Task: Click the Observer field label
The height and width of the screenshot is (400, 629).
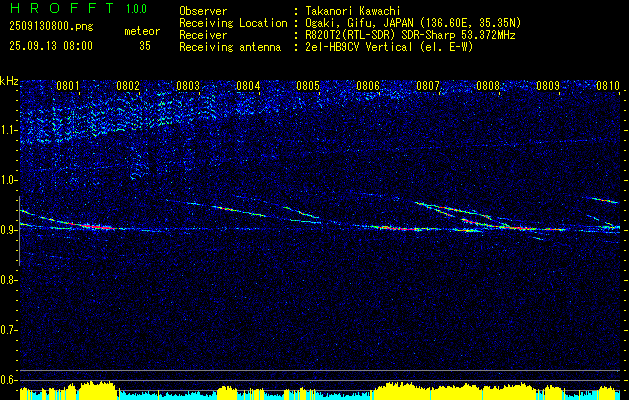Action: (203, 11)
